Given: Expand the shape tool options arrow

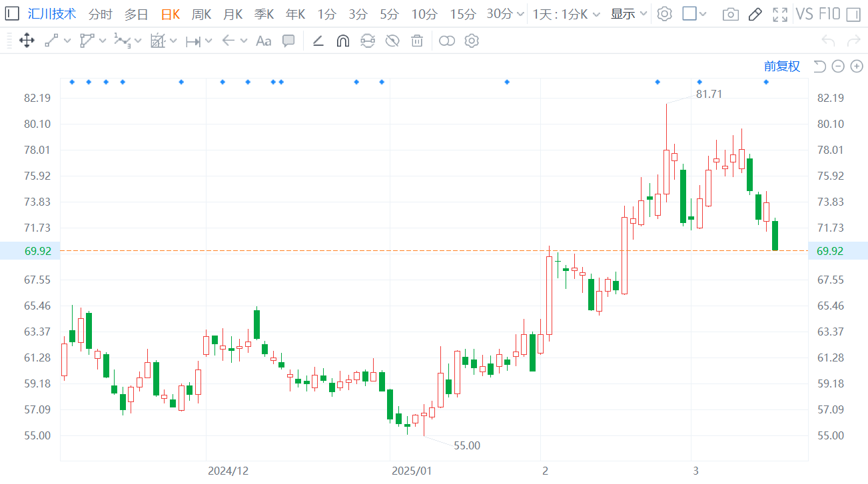Looking at the screenshot, I should 103,41.
